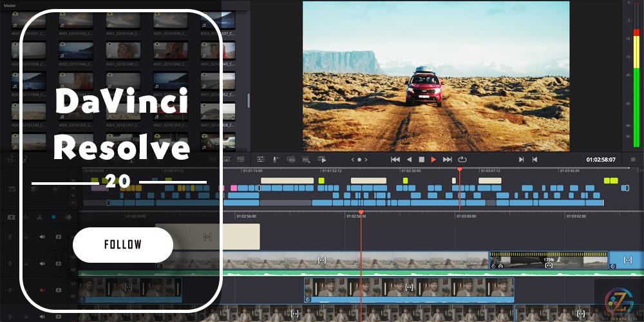Go to previous edit with the arrow-bar icon

tap(535, 159)
